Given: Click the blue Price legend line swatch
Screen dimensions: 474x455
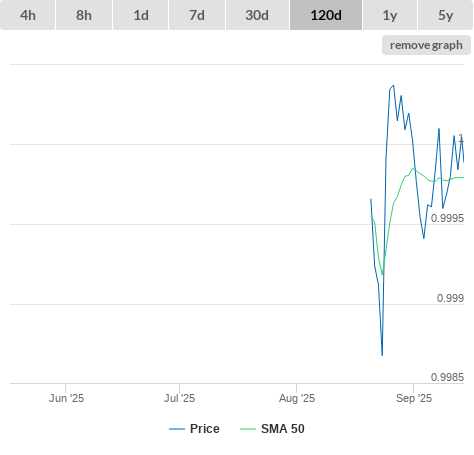Looking at the screenshot, I should [x=177, y=429].
